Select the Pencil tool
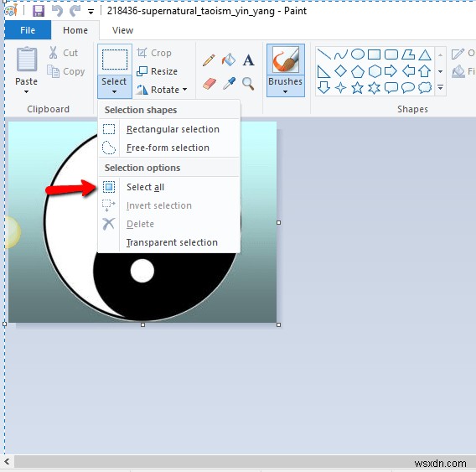This screenshot has height=472, width=476. 209,60
